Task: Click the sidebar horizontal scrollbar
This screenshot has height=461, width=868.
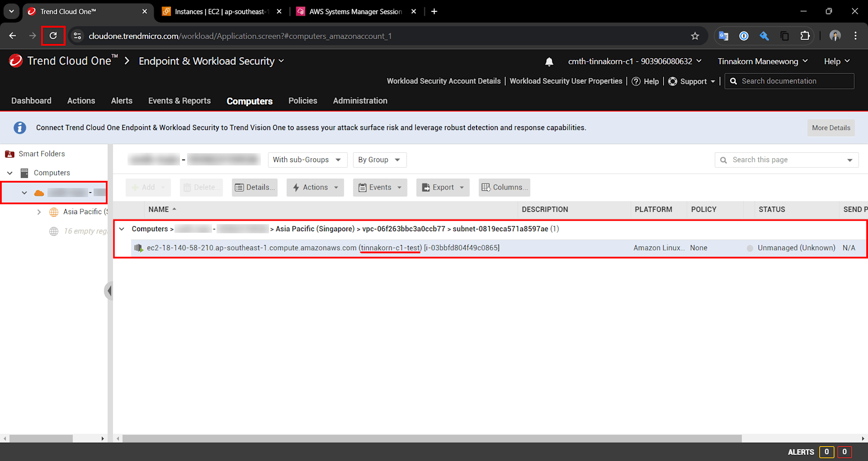Action: coord(41,438)
